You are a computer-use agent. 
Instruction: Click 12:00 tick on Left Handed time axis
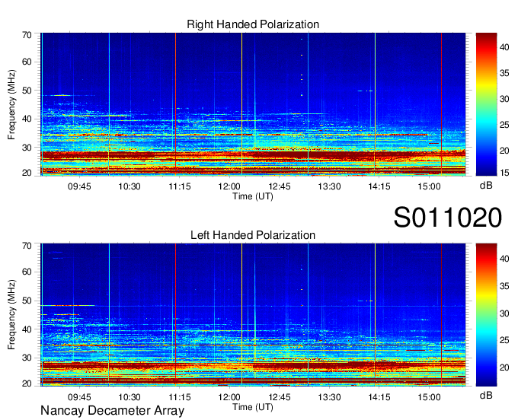229,397
